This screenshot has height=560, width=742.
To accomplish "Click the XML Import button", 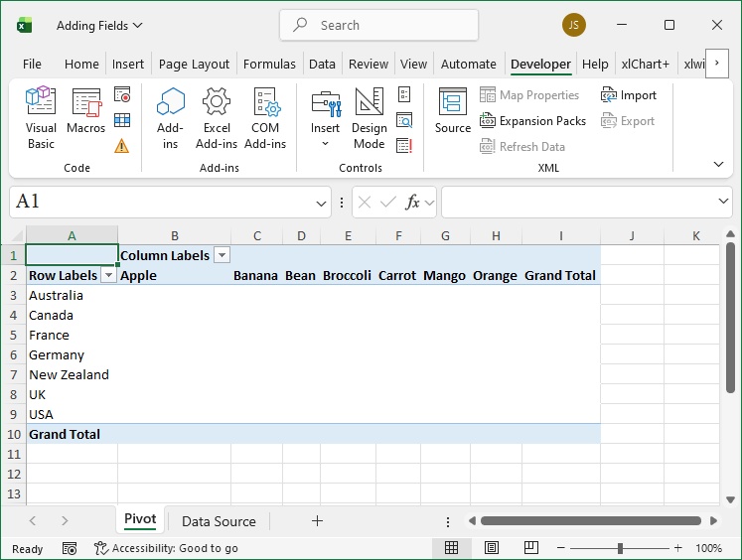I will [629, 95].
